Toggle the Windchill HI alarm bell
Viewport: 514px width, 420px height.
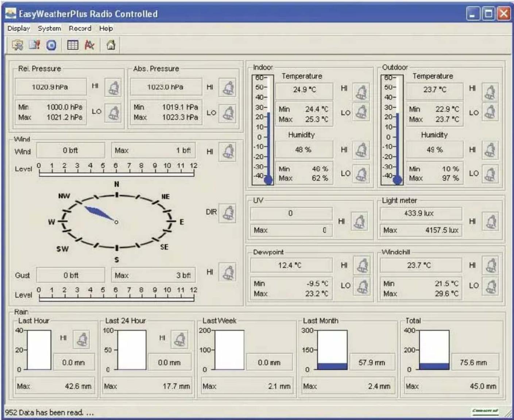click(x=490, y=266)
